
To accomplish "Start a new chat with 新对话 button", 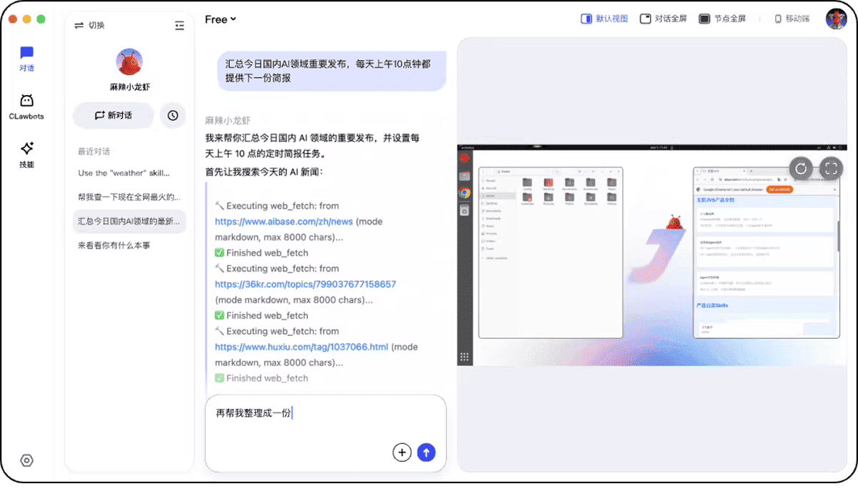I will coord(113,115).
